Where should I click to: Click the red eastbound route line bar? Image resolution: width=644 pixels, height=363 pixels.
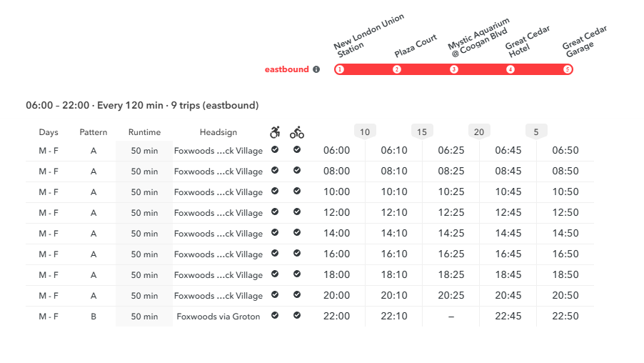[453, 69]
